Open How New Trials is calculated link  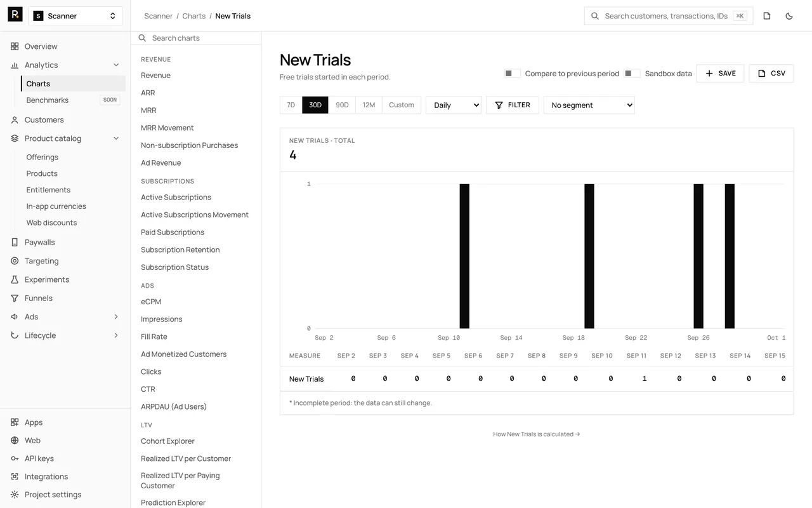[537, 434]
